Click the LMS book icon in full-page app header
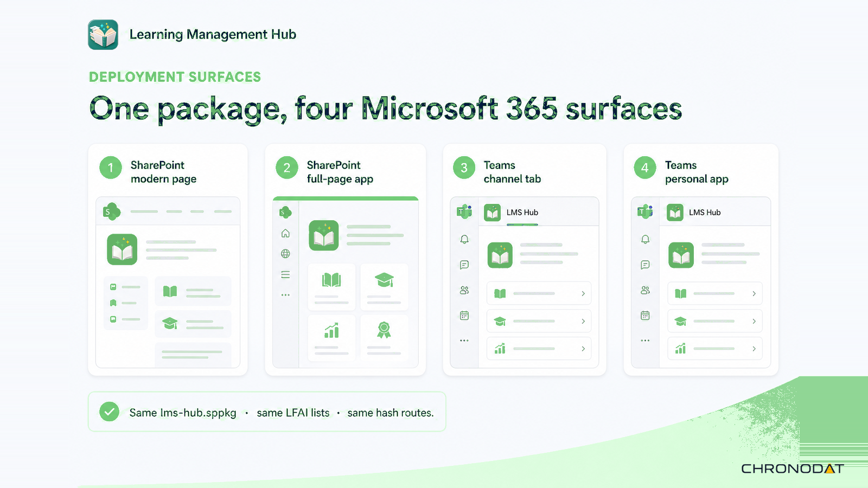This screenshot has width=868, height=488. coord(324,235)
